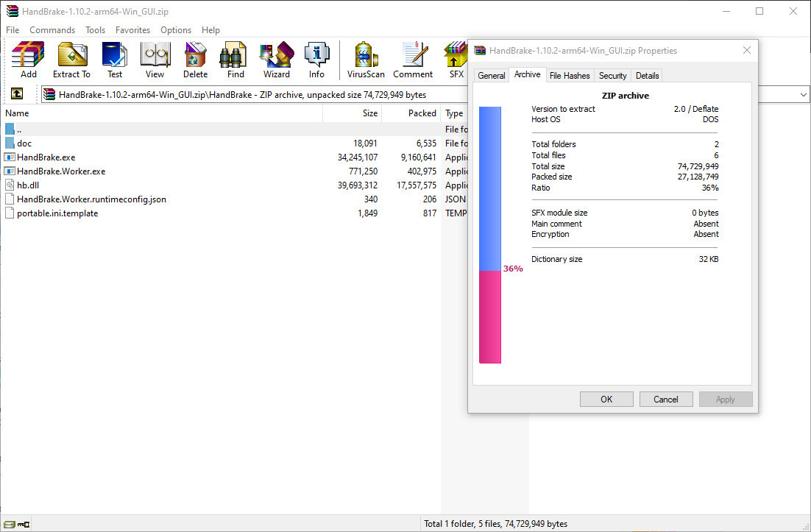The width and height of the screenshot is (811, 532).
Task: Sort by Size column header
Action: tap(353, 113)
